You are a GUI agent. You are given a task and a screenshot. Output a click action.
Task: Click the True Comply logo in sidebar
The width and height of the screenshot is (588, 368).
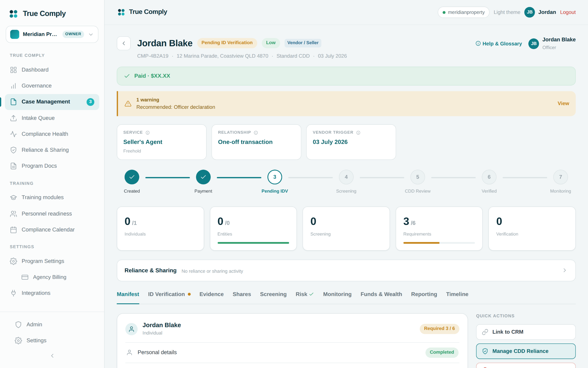tap(38, 13)
